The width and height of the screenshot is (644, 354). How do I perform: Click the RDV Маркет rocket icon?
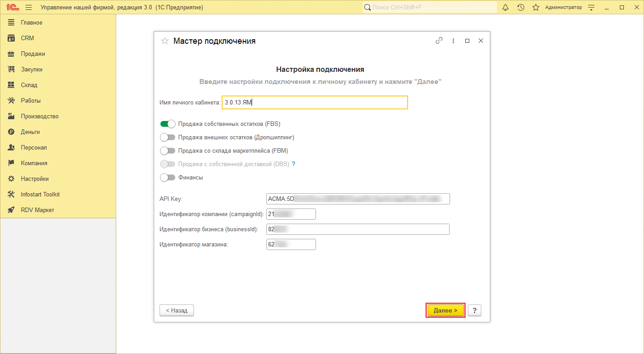(12, 210)
